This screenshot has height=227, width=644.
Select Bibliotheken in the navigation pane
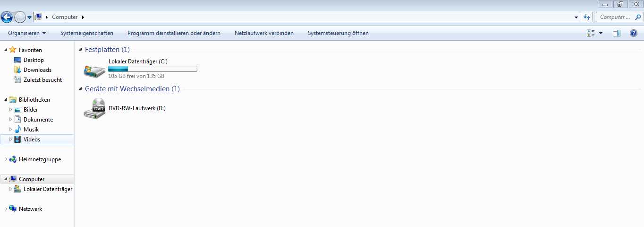[x=34, y=100]
